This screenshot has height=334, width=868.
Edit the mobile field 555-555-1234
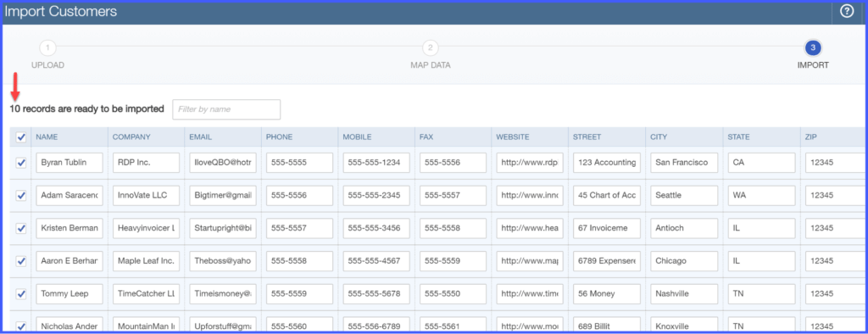pyautogui.click(x=376, y=163)
